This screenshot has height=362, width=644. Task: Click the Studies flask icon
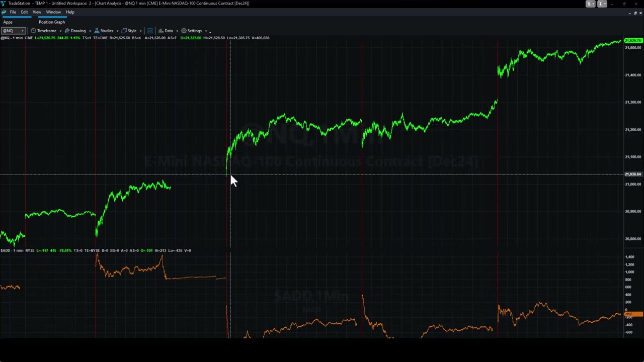point(97,31)
